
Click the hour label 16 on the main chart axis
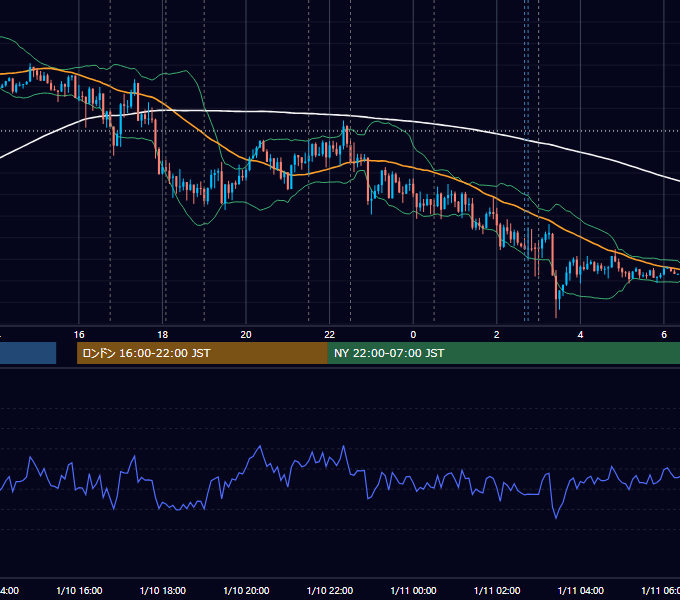[x=79, y=335]
